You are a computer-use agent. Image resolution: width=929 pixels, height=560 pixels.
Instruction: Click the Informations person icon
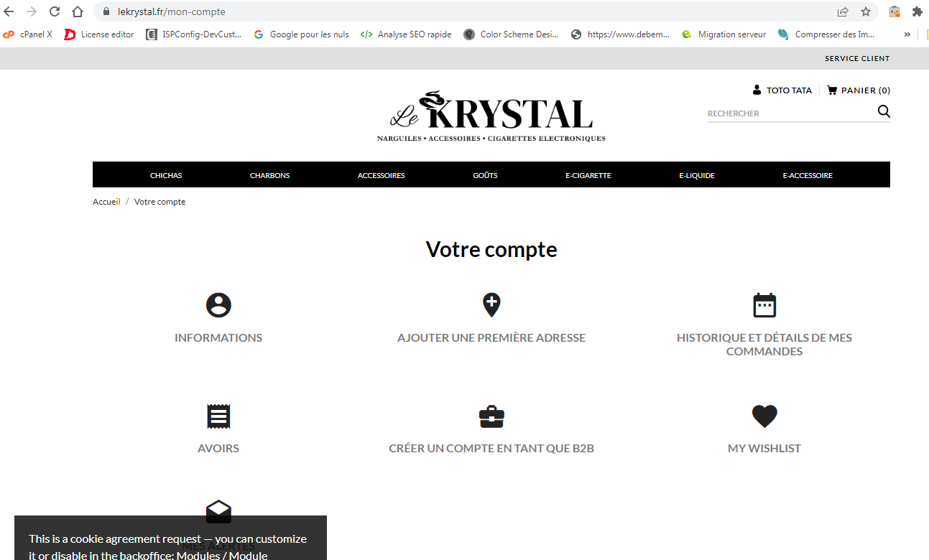tap(218, 305)
